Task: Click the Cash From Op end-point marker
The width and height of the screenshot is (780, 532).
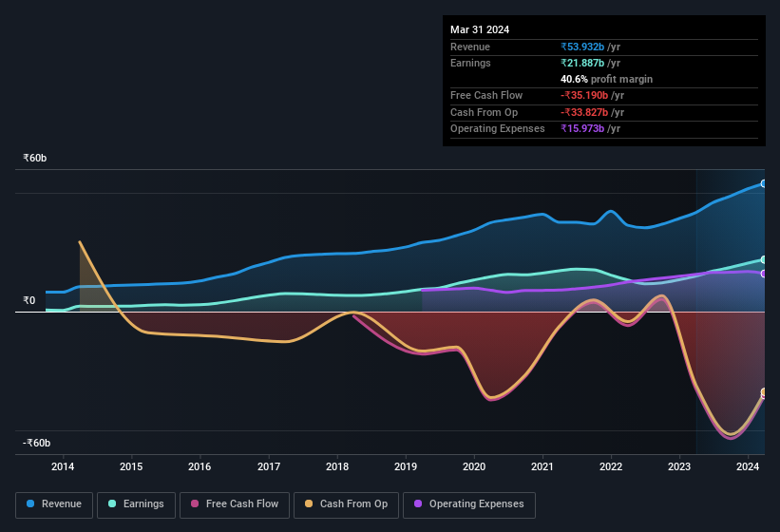Action: click(x=763, y=392)
